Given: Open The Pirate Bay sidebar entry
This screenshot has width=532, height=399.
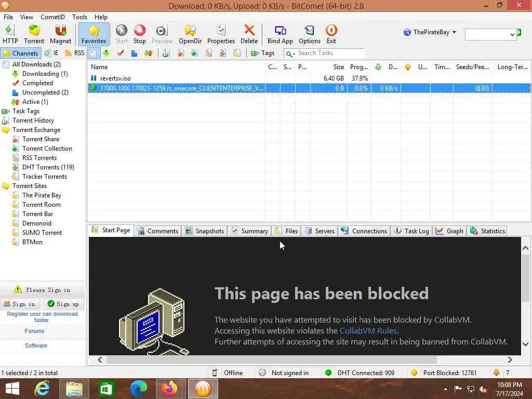Looking at the screenshot, I should [42, 195].
